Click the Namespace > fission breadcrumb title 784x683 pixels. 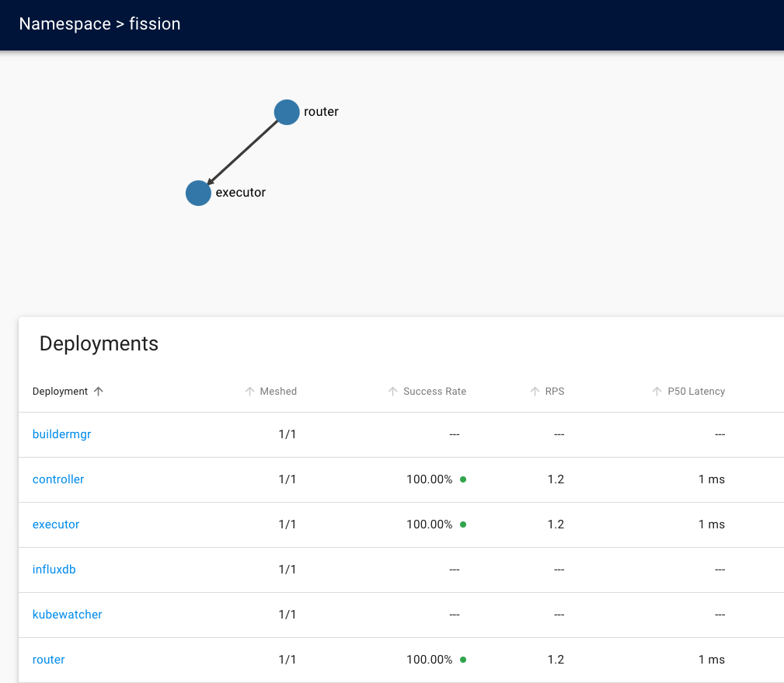pos(99,24)
